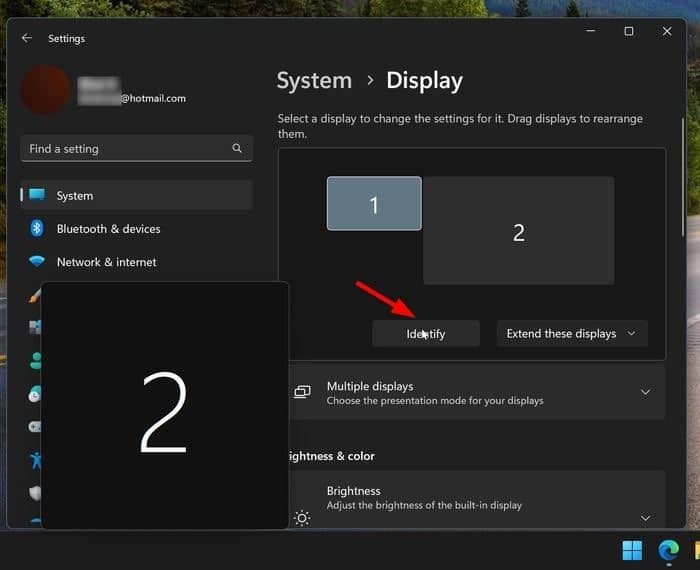Open the Windows Start menu
This screenshot has width=700, height=570.
pos(632,550)
